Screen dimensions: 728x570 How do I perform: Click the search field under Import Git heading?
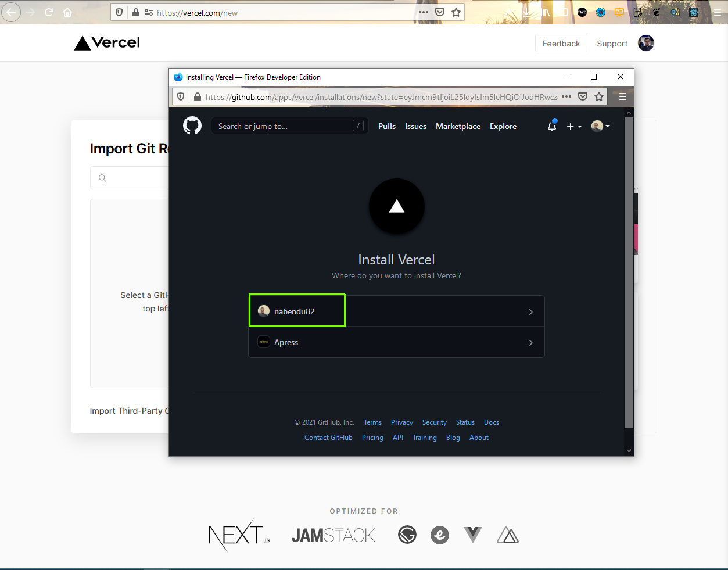coord(130,178)
